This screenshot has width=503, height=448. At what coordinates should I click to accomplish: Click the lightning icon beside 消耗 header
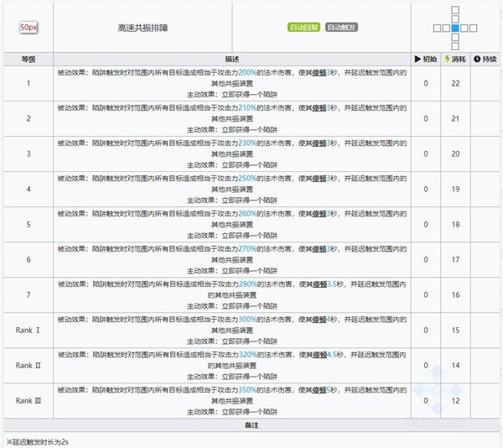[447, 59]
